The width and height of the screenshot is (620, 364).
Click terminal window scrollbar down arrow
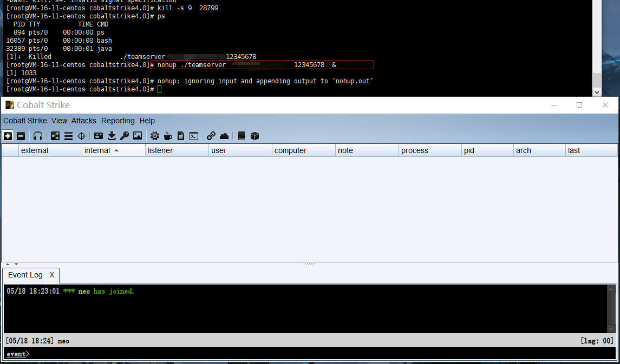click(597, 92)
